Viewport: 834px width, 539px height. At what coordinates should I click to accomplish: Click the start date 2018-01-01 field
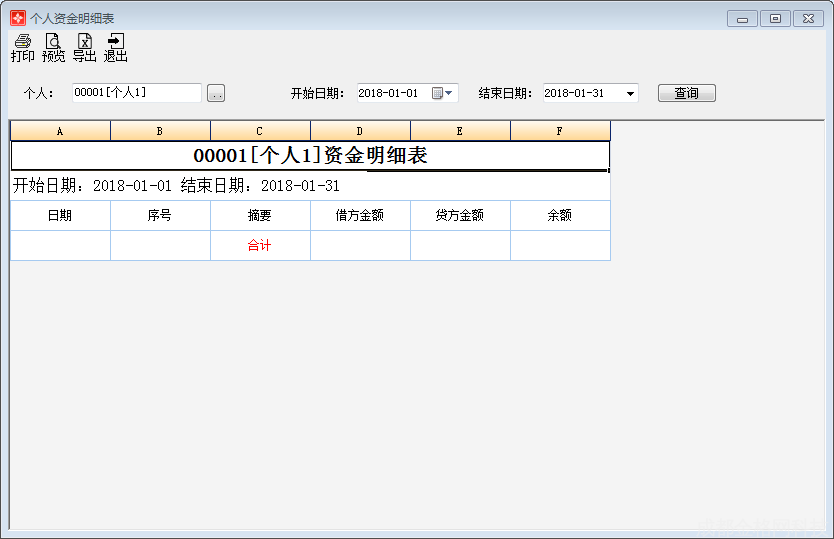(392, 93)
